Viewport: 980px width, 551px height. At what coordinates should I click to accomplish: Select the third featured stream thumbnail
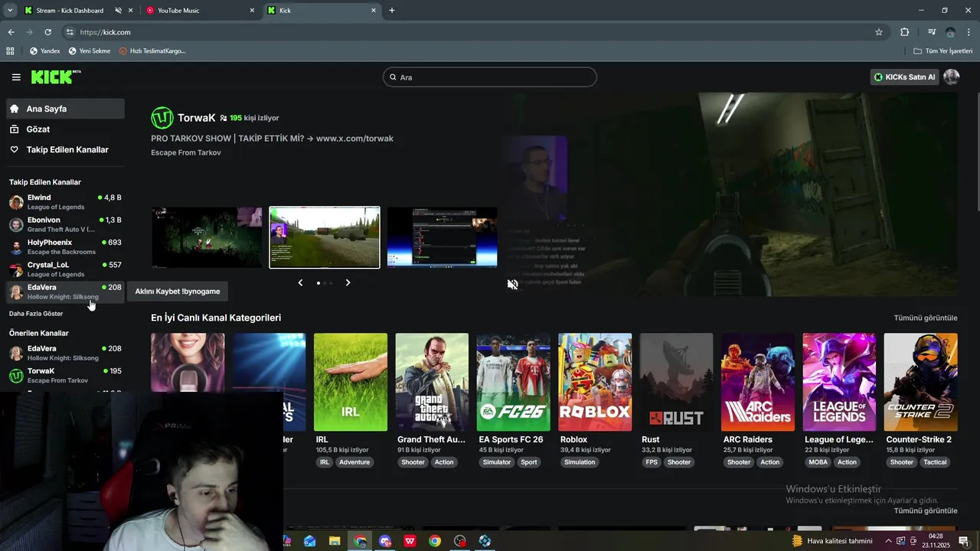coord(442,237)
